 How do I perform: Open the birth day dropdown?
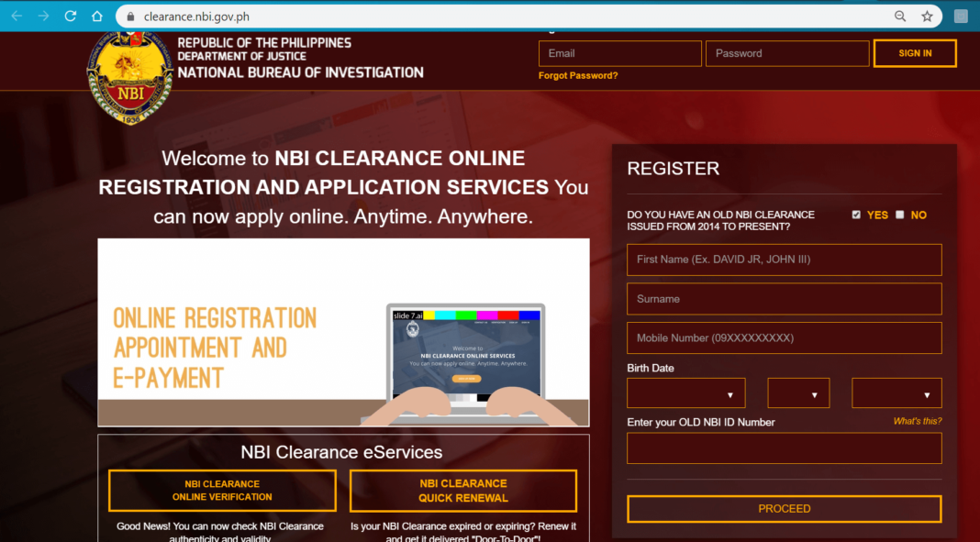(x=798, y=393)
